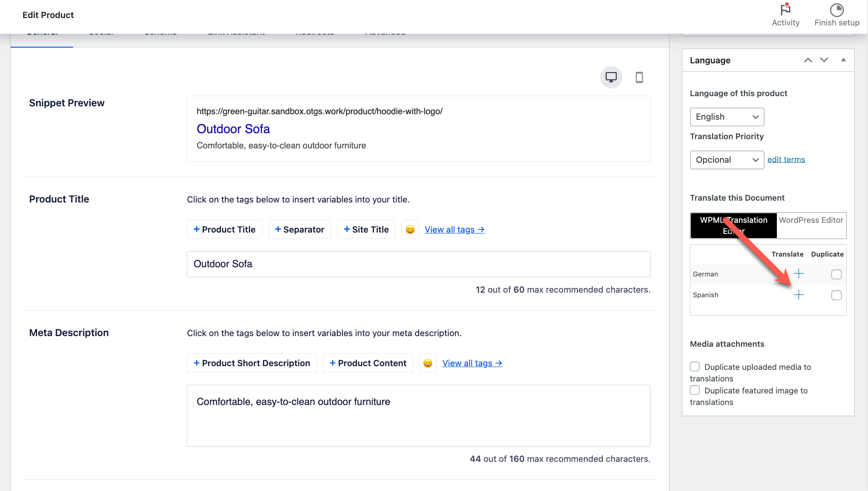The width and height of the screenshot is (868, 491).
Task: Insert Separator tag
Action: coord(299,229)
